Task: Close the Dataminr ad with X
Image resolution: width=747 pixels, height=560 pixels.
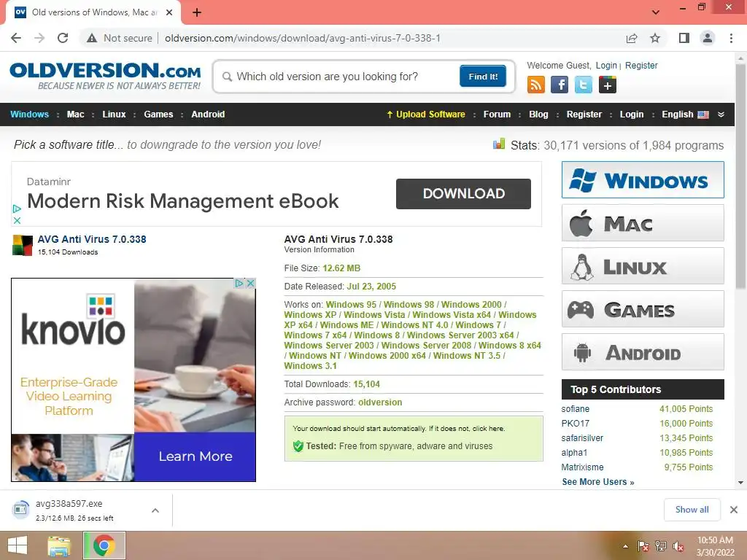Action: tap(18, 220)
